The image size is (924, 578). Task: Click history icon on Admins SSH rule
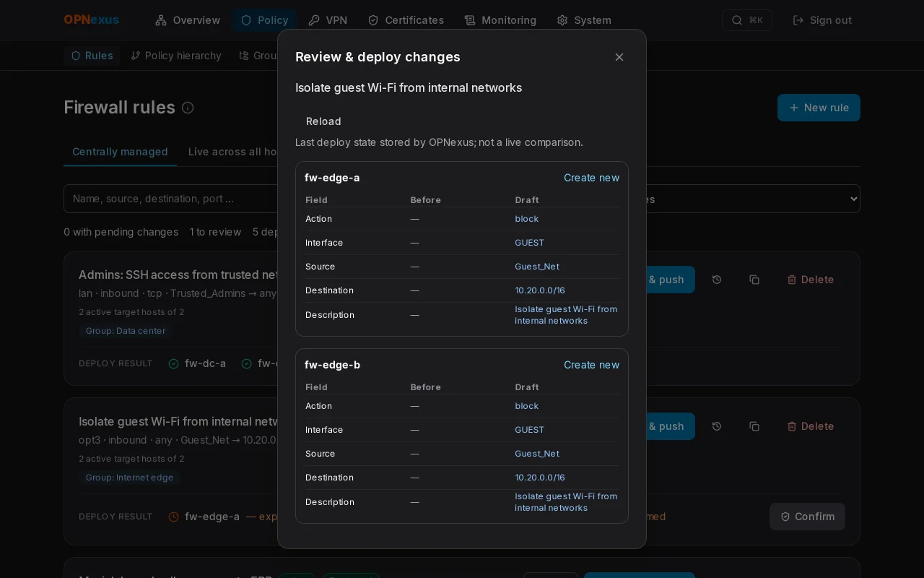[x=717, y=280]
